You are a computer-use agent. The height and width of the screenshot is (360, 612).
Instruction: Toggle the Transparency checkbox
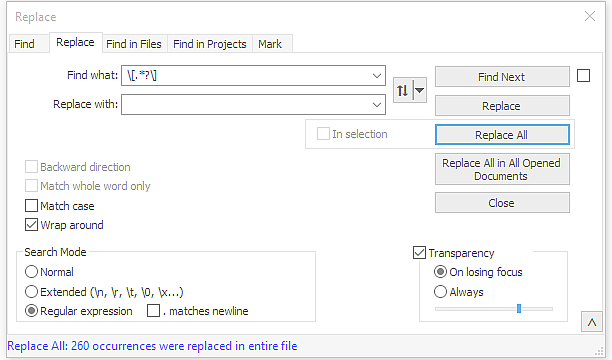(x=419, y=253)
